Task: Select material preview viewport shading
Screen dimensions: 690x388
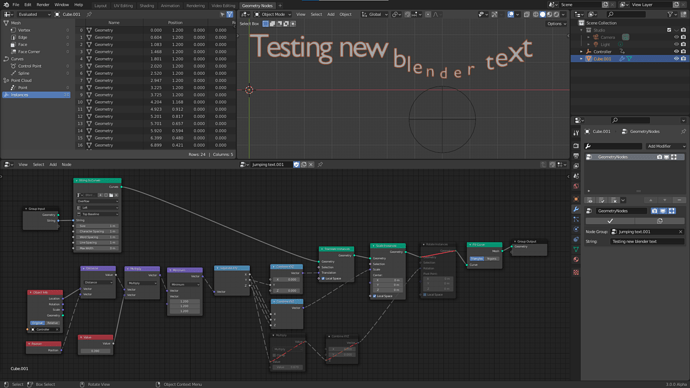Action: 550,15
